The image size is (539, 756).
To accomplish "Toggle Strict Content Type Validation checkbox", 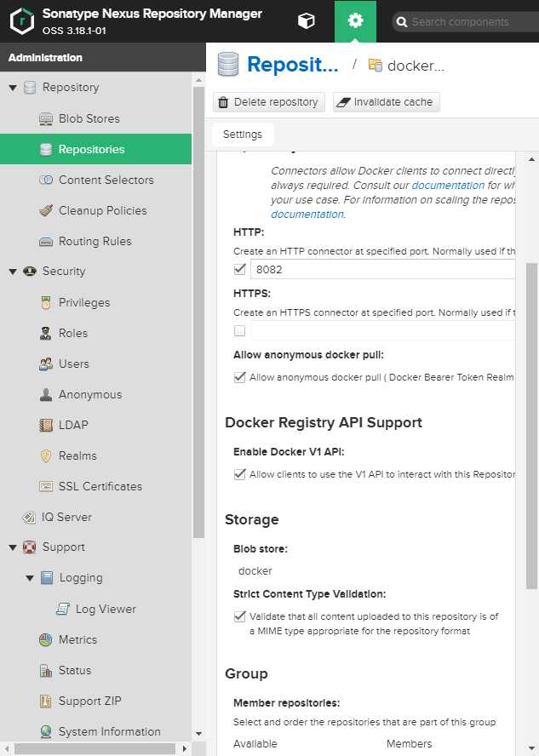I will pyautogui.click(x=239, y=616).
